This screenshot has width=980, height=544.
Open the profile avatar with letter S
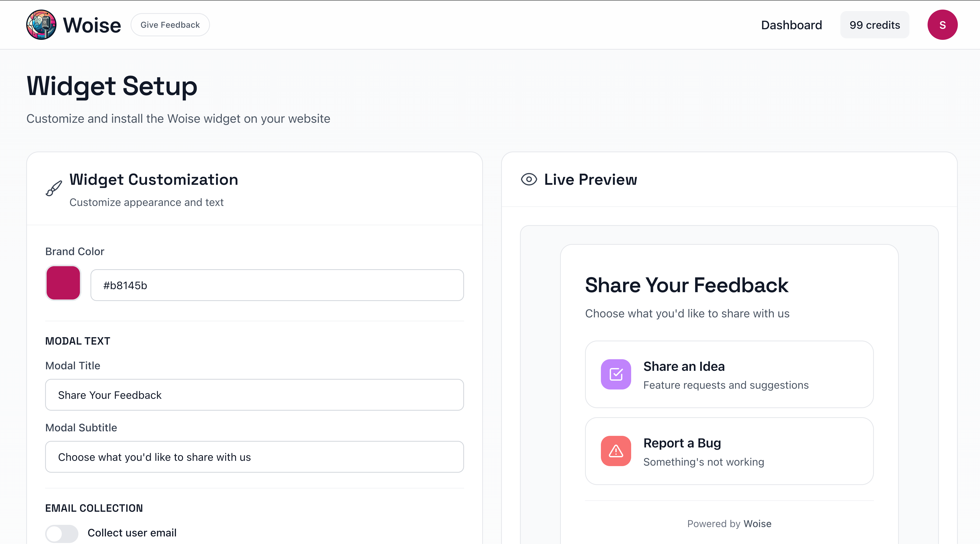coord(942,24)
